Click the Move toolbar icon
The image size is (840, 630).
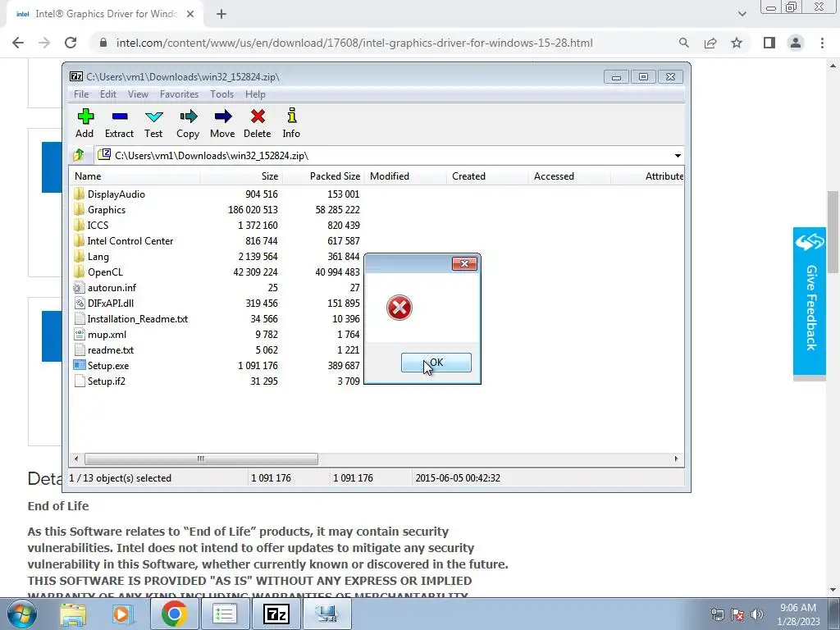click(222, 123)
